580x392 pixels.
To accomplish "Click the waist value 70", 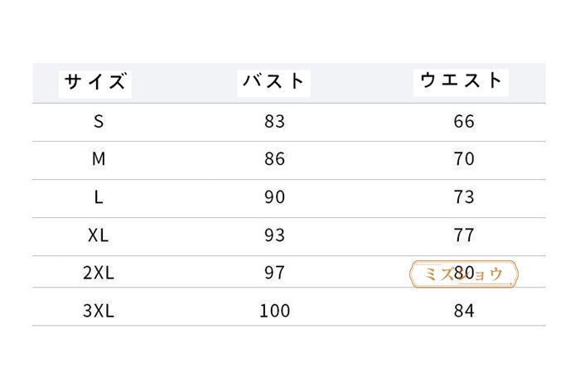I will [464, 159].
